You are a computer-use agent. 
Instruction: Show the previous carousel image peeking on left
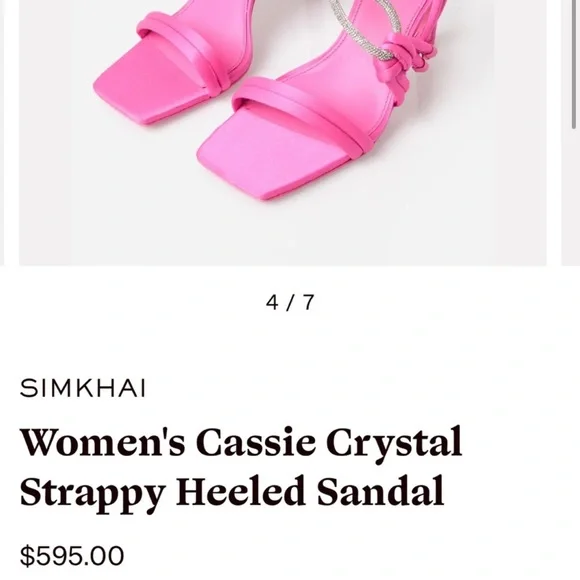(x=2, y=132)
